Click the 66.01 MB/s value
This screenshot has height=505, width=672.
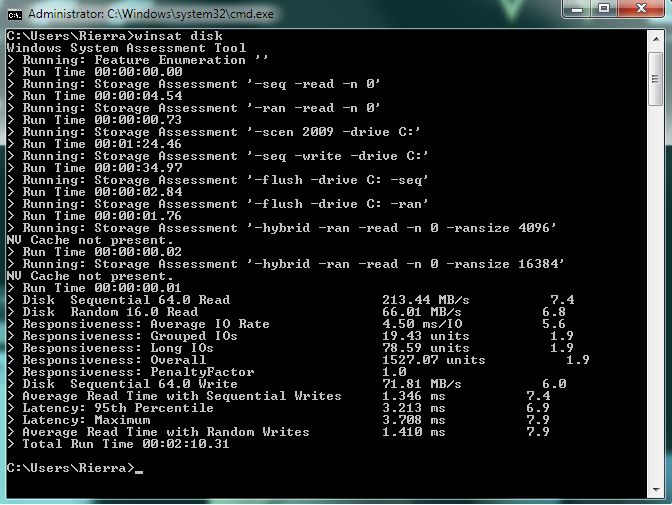422,312
